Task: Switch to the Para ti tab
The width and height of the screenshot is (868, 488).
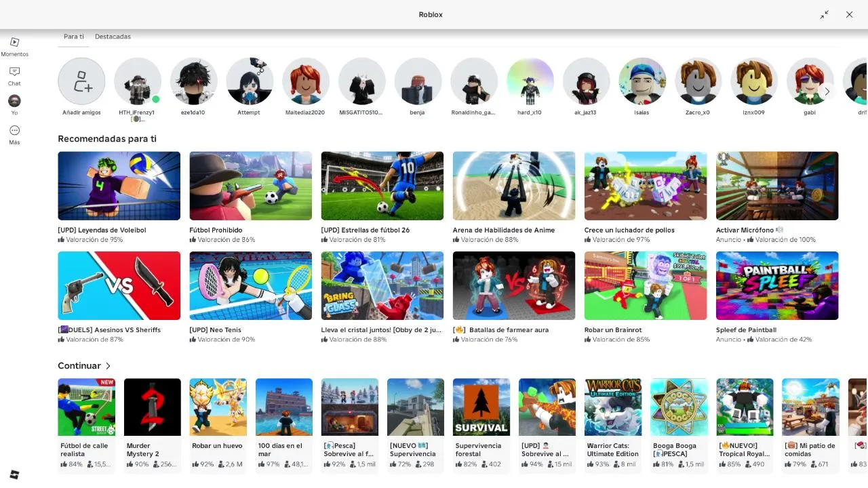Action: [x=74, y=37]
